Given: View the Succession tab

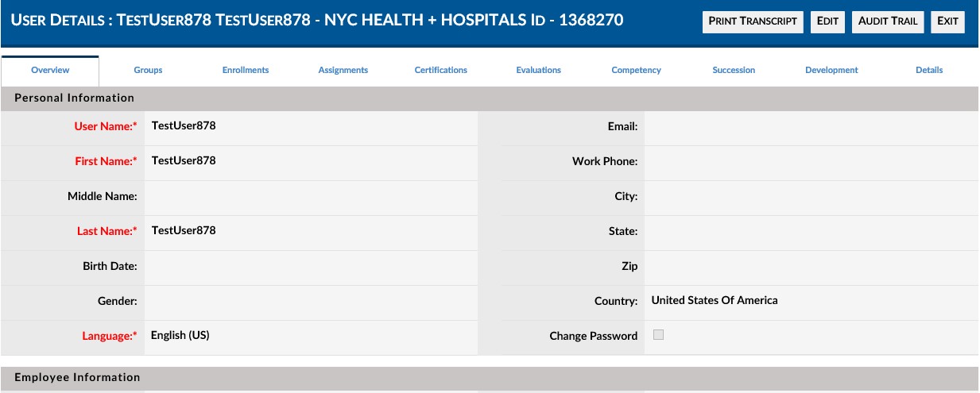Looking at the screenshot, I should [x=734, y=71].
